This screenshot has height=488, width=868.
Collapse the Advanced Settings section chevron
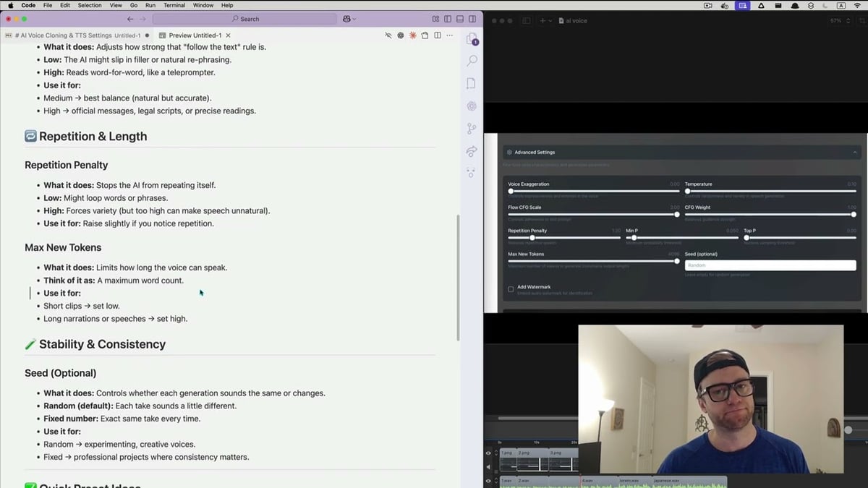click(x=855, y=153)
